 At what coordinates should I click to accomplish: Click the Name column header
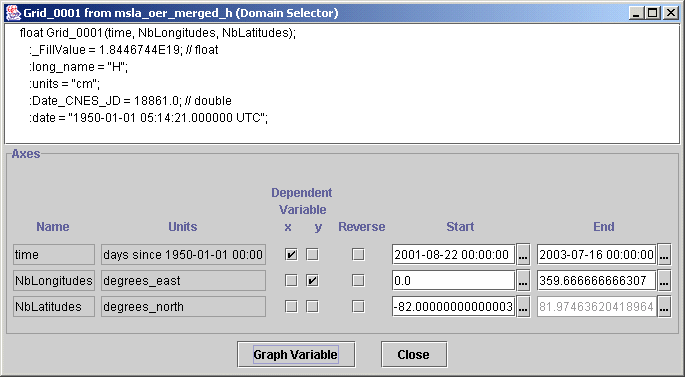(x=53, y=227)
